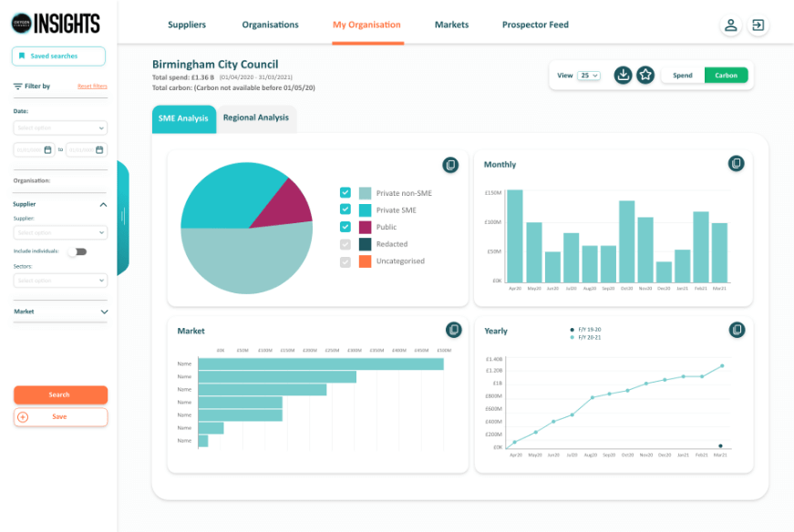The image size is (794, 532).
Task: Expand the Market filter section
Action: coord(104,312)
